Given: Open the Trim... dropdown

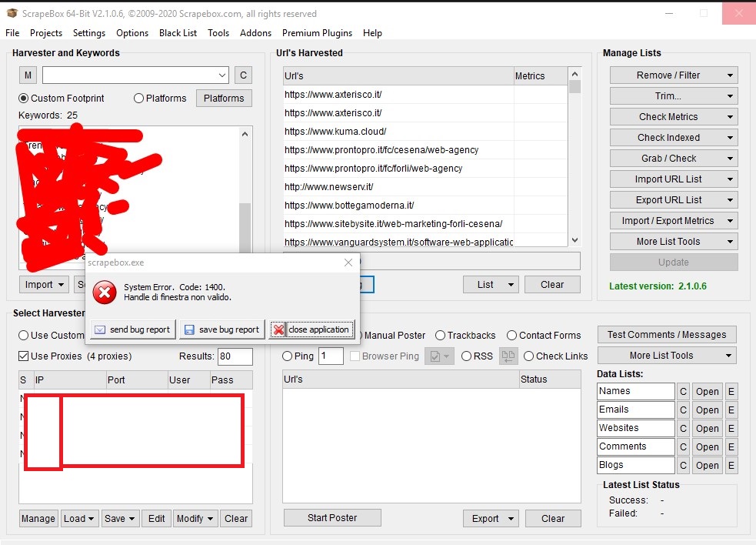Looking at the screenshot, I should 674,96.
